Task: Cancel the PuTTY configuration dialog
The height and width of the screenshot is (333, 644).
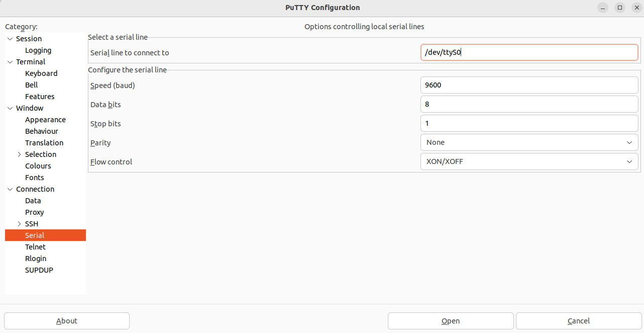Action: coord(578,321)
